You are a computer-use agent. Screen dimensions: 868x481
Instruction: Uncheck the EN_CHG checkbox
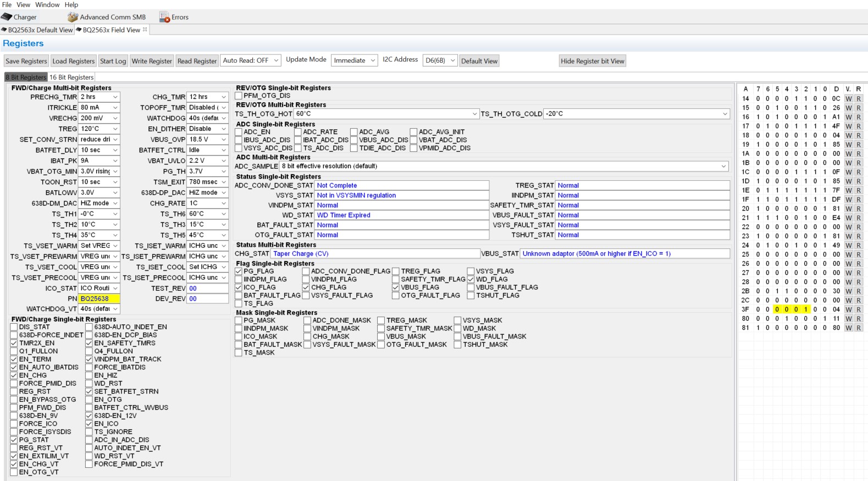coord(14,375)
